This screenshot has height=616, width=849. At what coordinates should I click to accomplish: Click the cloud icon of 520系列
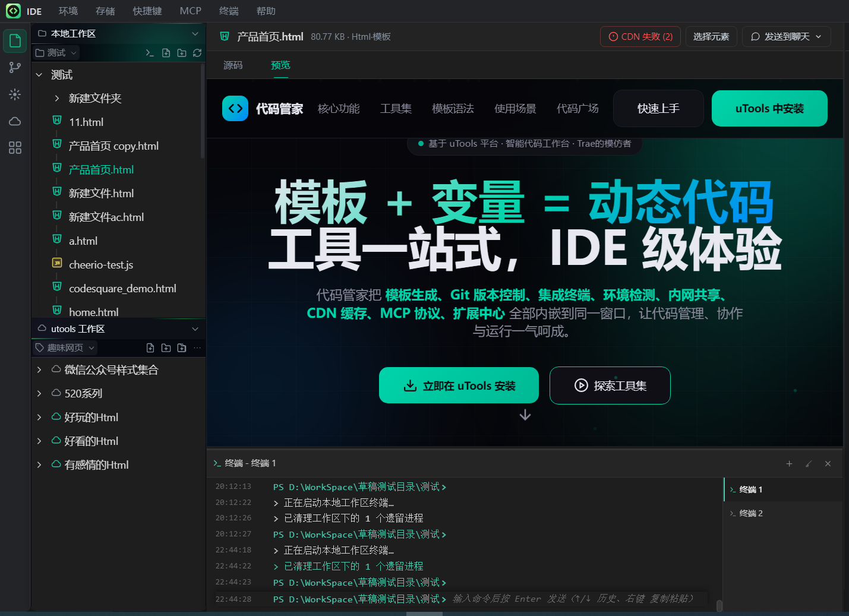(x=56, y=393)
